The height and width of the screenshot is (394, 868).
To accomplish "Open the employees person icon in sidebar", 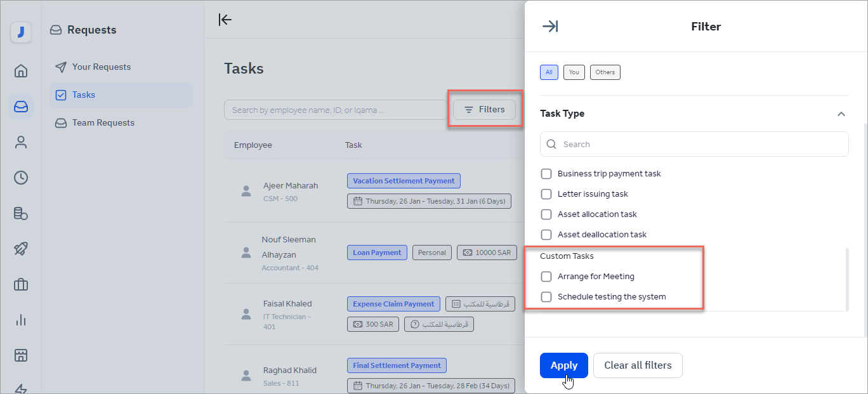I will tap(21, 142).
